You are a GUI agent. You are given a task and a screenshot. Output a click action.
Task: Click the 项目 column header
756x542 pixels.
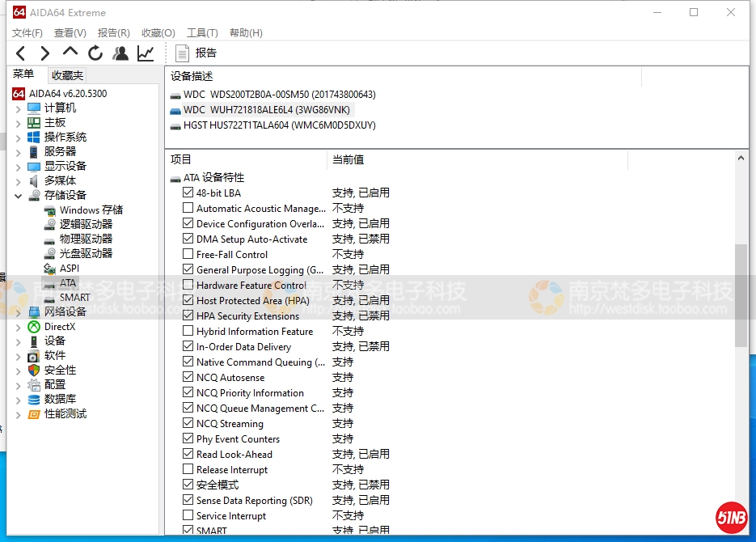point(246,159)
